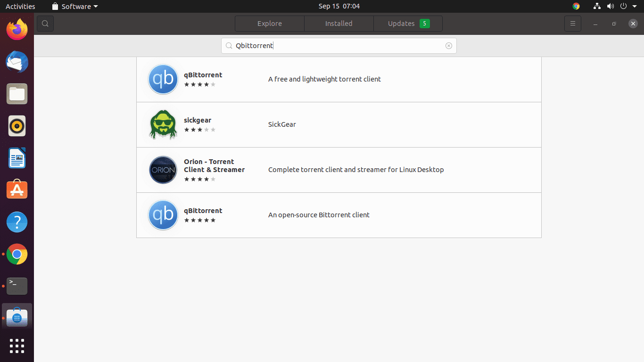644x362 pixels.
Task: Click the Orion app icon
Action: click(163, 170)
